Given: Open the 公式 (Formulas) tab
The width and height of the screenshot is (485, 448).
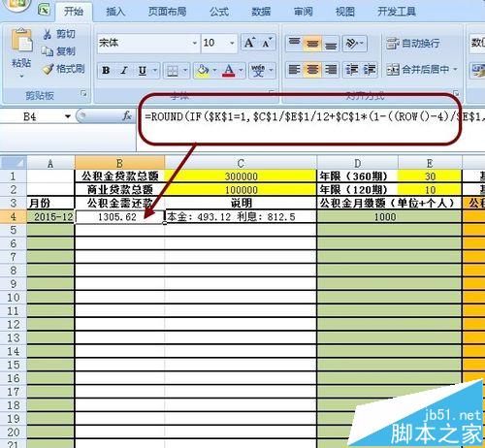Looking at the screenshot, I should (x=219, y=12).
